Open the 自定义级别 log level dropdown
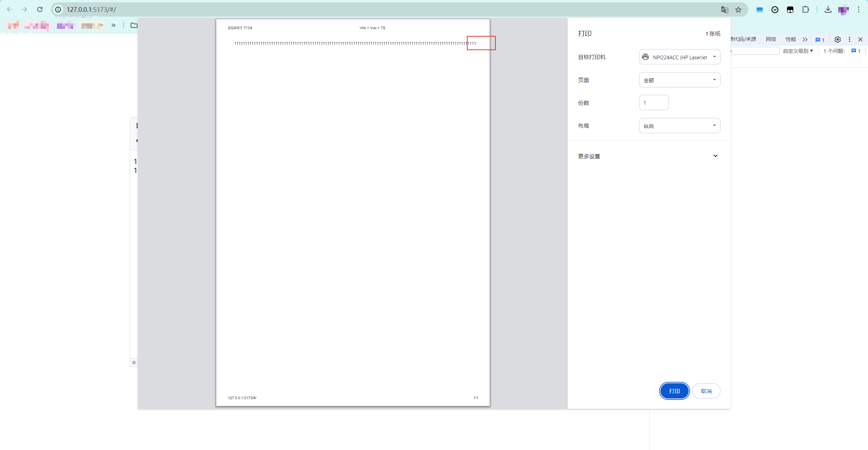 798,51
